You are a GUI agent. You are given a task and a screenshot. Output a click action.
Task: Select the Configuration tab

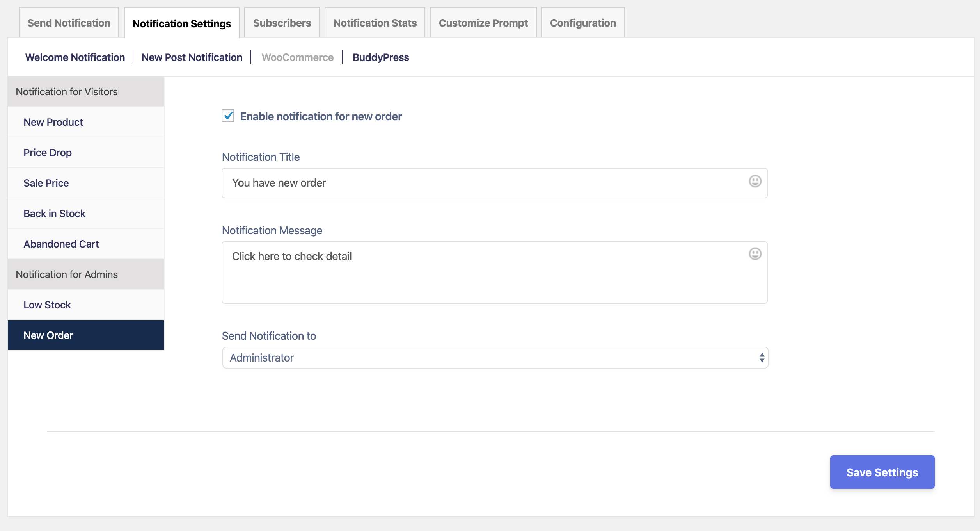click(582, 23)
